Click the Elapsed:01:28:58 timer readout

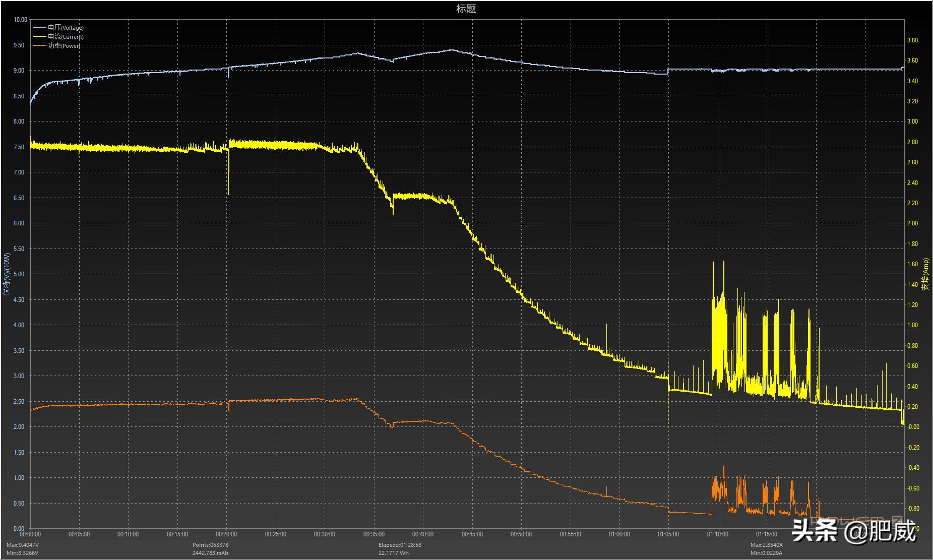pos(400,545)
